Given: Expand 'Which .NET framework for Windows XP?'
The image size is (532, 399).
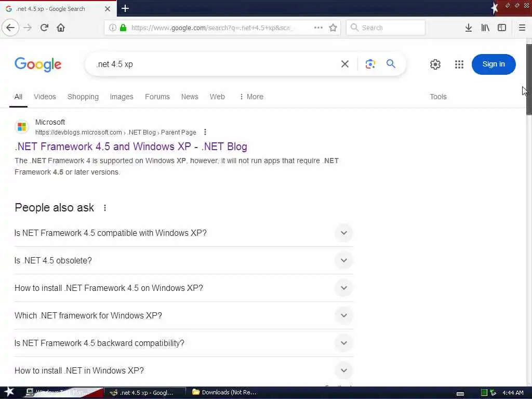Looking at the screenshot, I should point(183,315).
